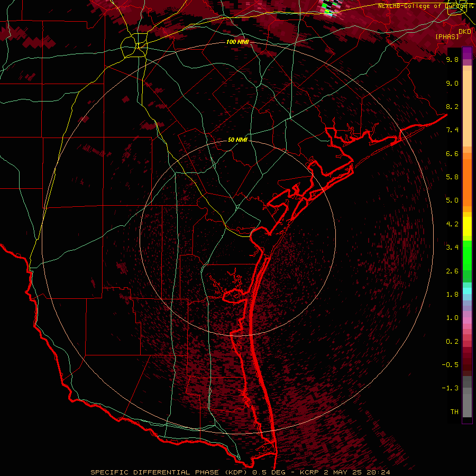Click the "8.2" value on the scale
Viewport: 476px width, 476px height.
pos(452,106)
